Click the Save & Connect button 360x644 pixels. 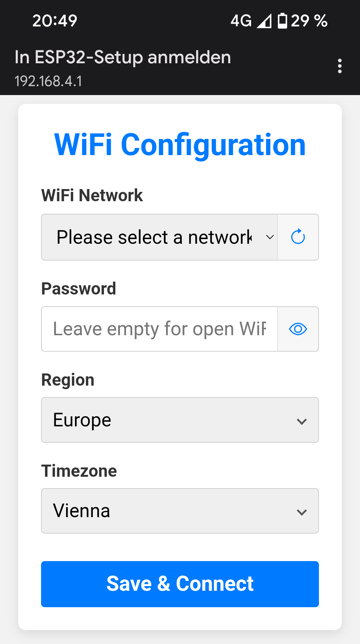(180, 584)
